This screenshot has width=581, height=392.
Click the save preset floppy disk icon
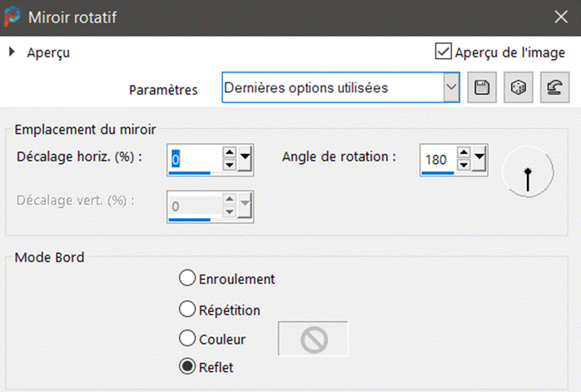(x=479, y=88)
